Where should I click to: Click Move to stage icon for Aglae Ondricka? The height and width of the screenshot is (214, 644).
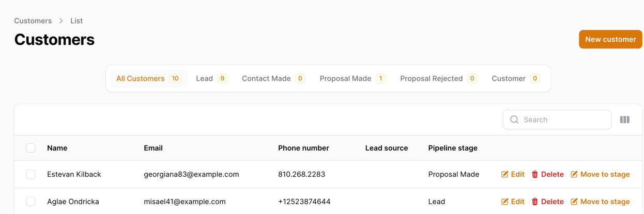574,202
